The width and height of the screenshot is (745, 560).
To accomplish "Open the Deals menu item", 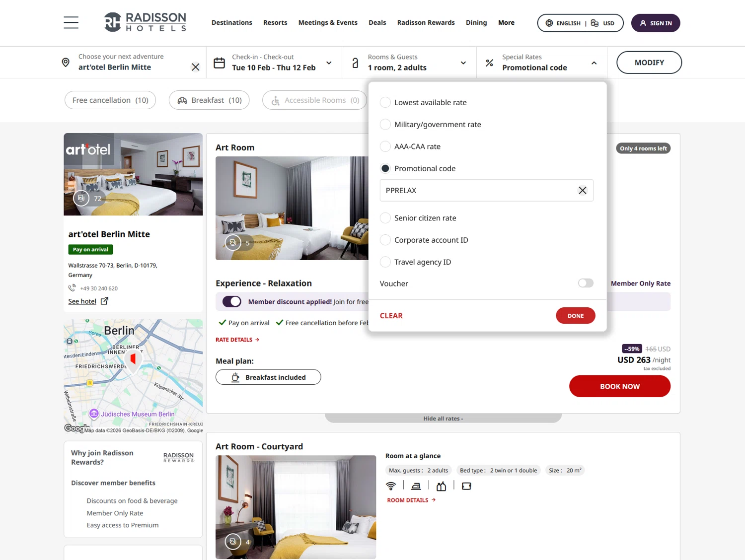I will click(377, 22).
